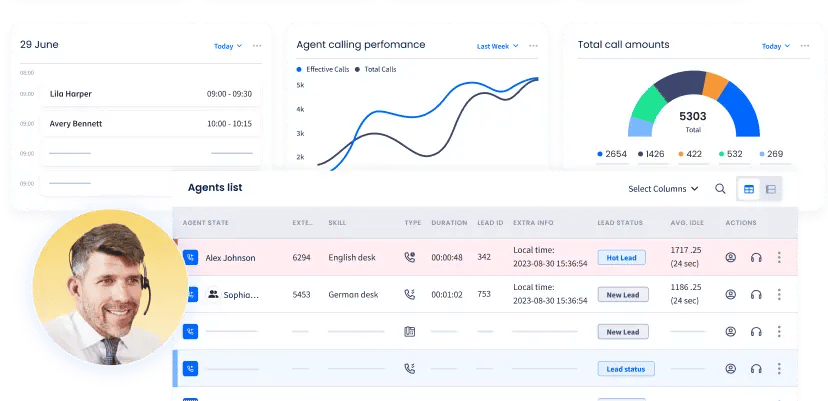
Task: Click lead ID 753
Action: click(x=484, y=295)
